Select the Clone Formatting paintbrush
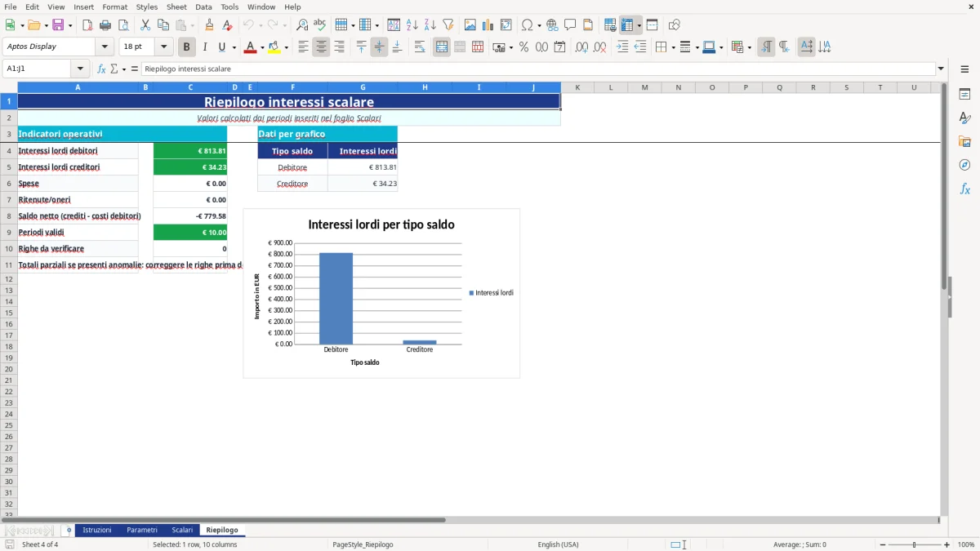The width and height of the screenshot is (980, 551). point(210,25)
